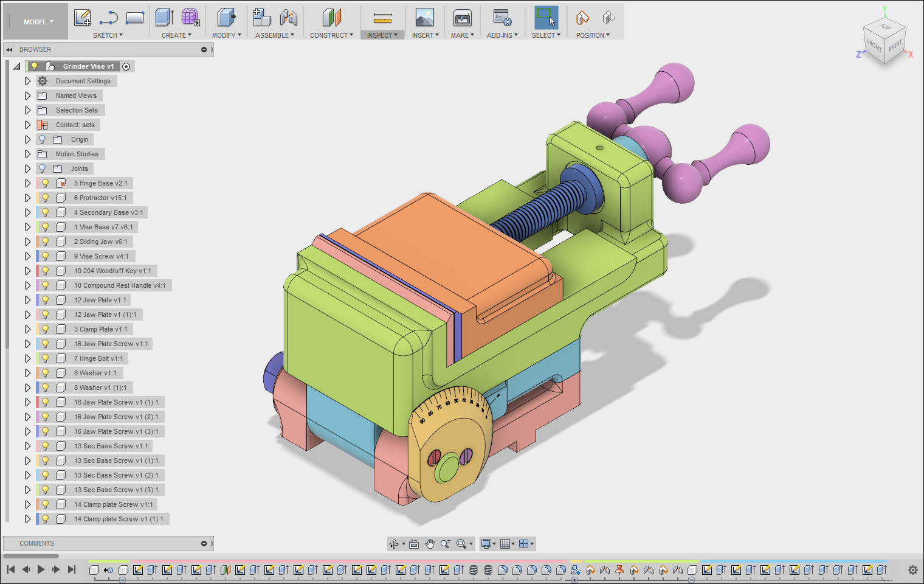Activate the Grinder Vise v1 radio button
The width and height of the screenshot is (924, 584).
point(126,66)
